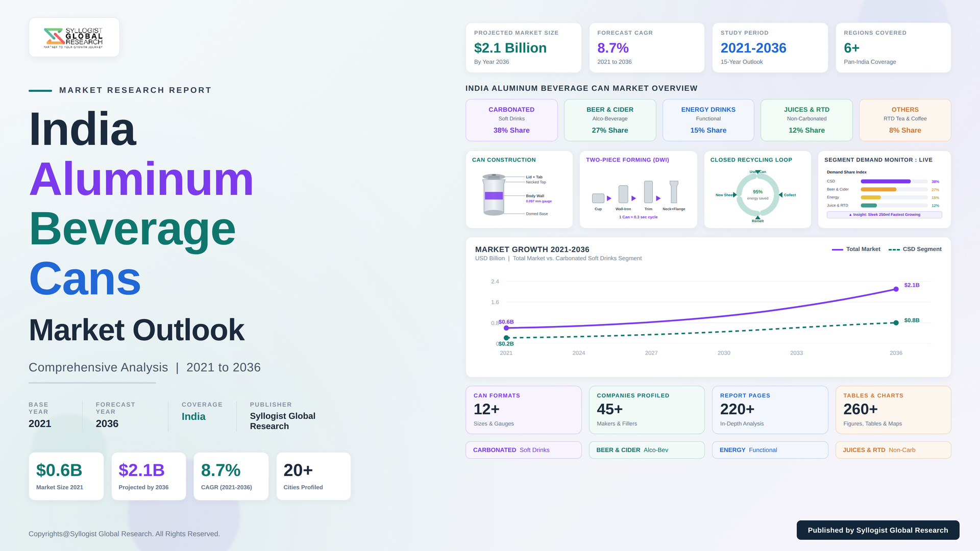Screen dimensions: 980x551
Task: Click the Wall-Iron stage icon
Action: click(623, 194)
